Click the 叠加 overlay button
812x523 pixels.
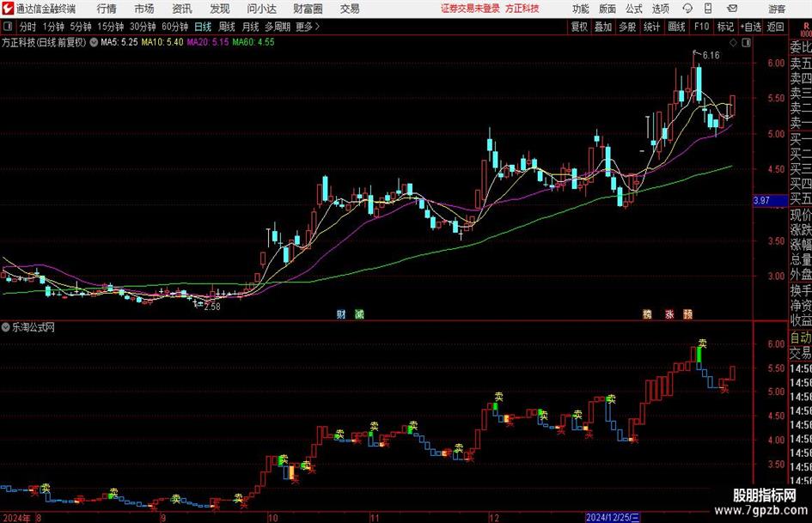[603, 27]
